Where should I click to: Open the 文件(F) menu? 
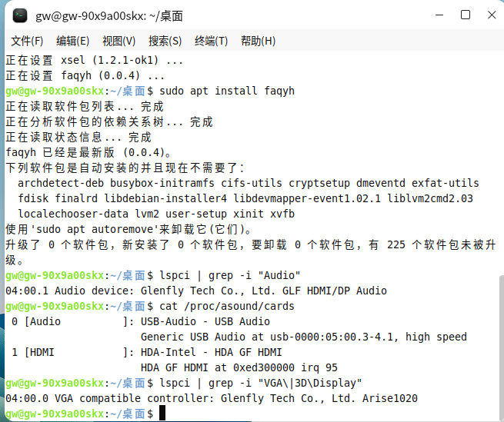coord(27,41)
